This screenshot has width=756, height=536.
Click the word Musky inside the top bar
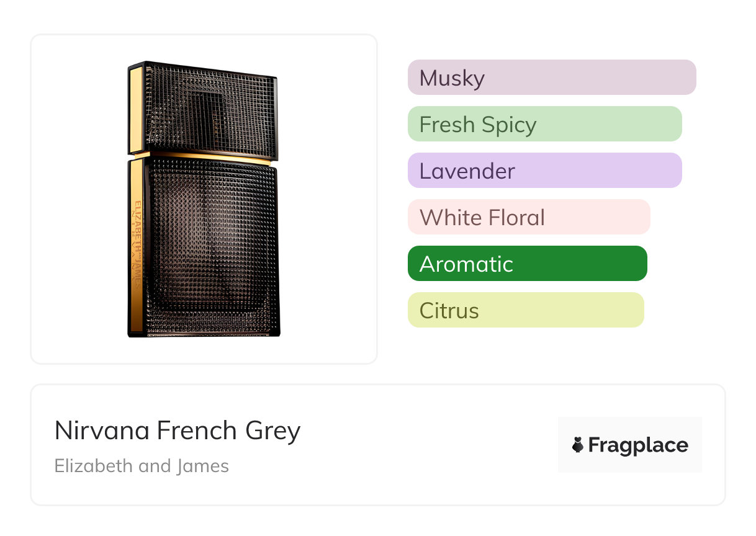(x=452, y=78)
